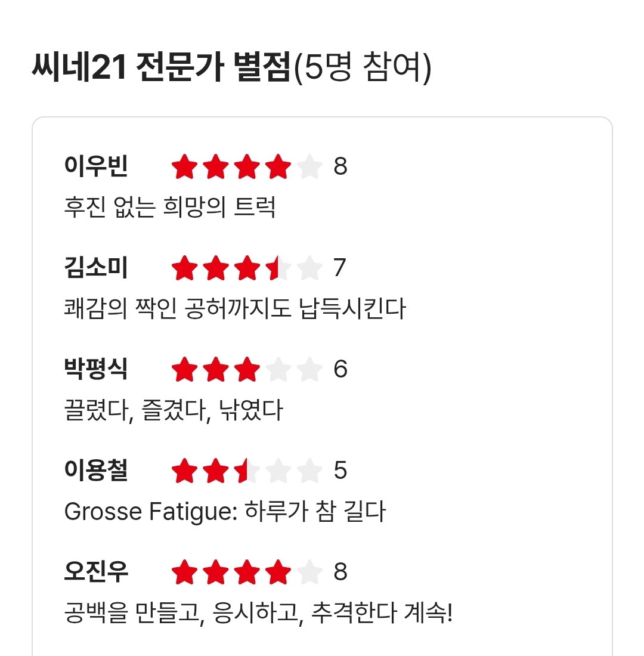Click the half-filled star in 이용철's rating
This screenshot has width=644, height=656.
pos(247,471)
